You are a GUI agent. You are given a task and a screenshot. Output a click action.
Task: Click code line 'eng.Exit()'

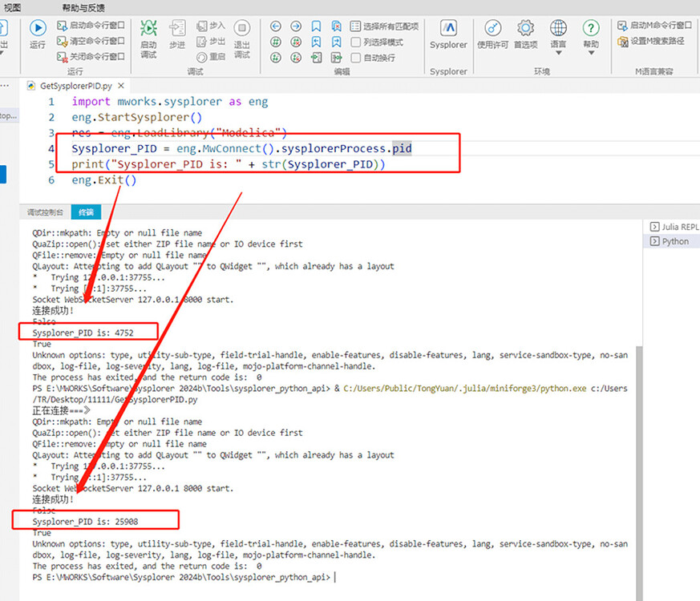click(104, 180)
